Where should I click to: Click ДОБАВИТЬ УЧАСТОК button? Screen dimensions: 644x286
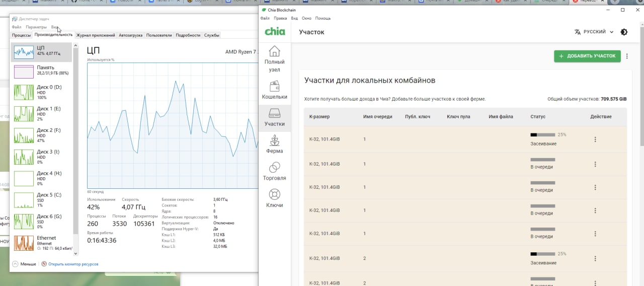point(587,56)
